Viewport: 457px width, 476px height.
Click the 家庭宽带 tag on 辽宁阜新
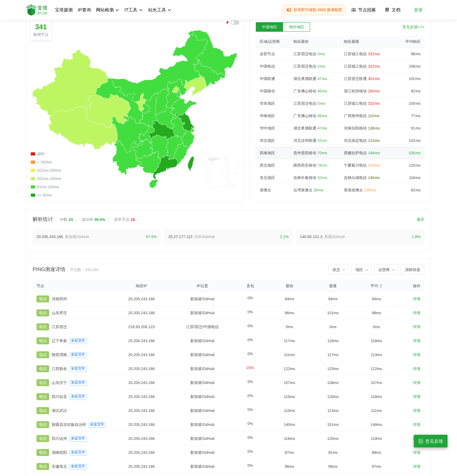click(x=78, y=341)
